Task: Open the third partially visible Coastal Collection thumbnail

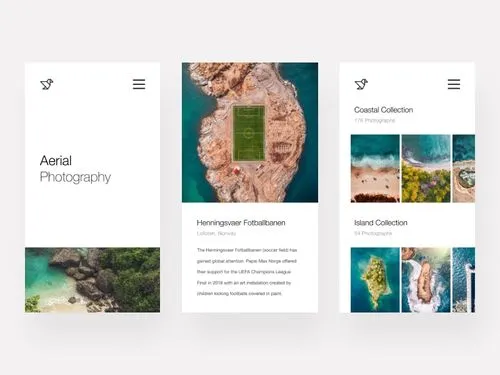Action: click(x=464, y=168)
